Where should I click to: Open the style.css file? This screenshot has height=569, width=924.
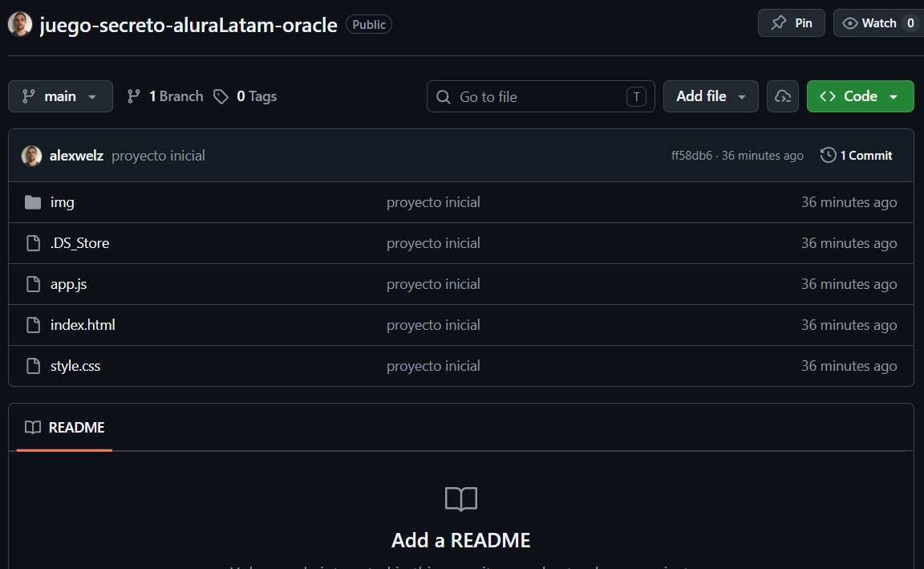tap(75, 366)
